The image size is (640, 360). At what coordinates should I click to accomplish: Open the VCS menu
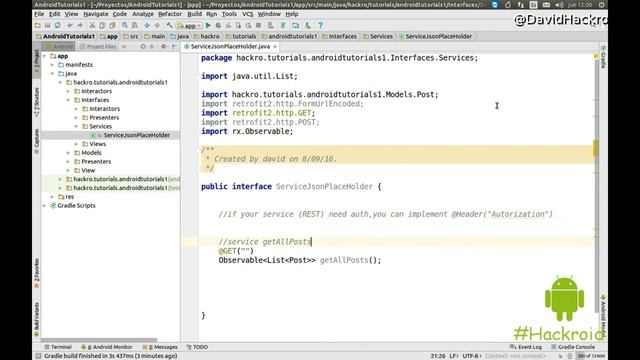point(248,14)
